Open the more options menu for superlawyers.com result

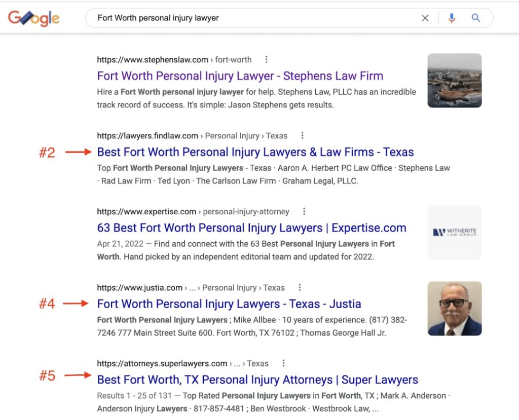click(x=283, y=363)
